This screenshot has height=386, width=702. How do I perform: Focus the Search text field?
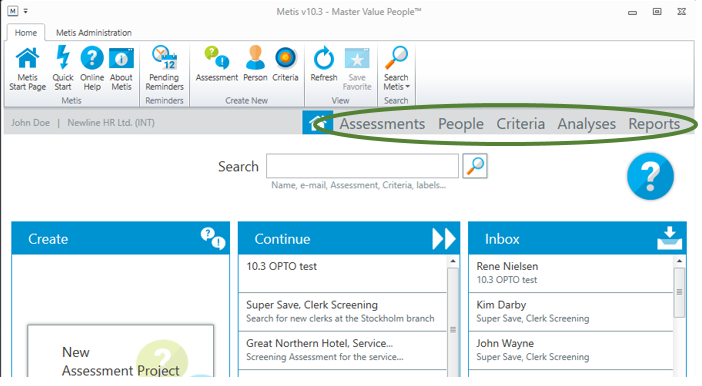click(x=362, y=166)
